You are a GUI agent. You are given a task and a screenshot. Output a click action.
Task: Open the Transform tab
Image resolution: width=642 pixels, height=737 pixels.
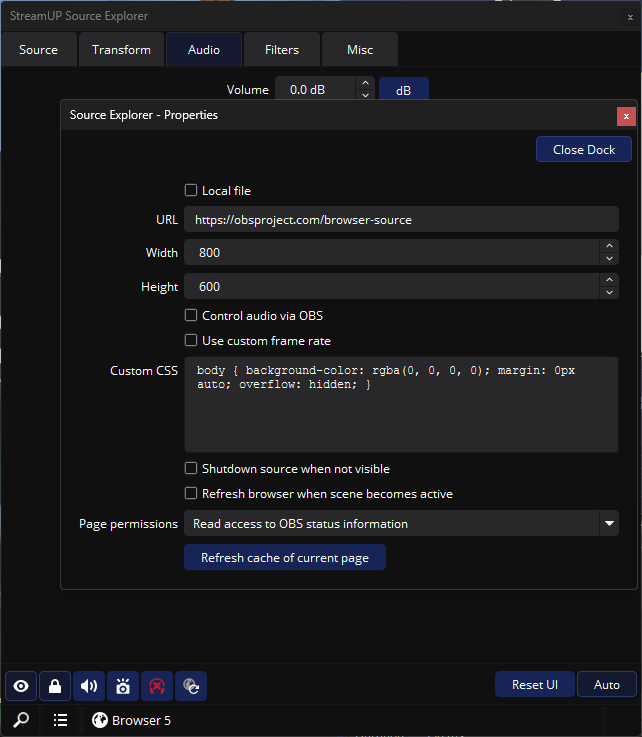coord(121,49)
